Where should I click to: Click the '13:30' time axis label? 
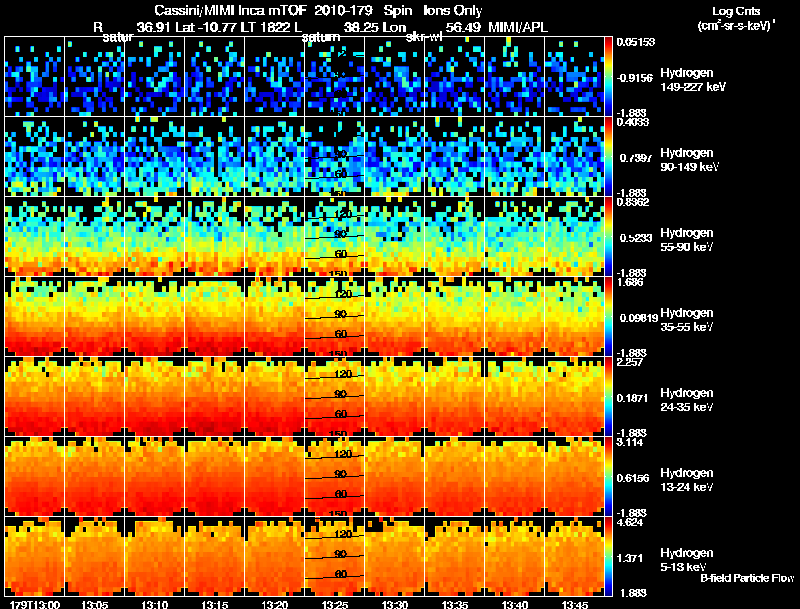point(394,605)
